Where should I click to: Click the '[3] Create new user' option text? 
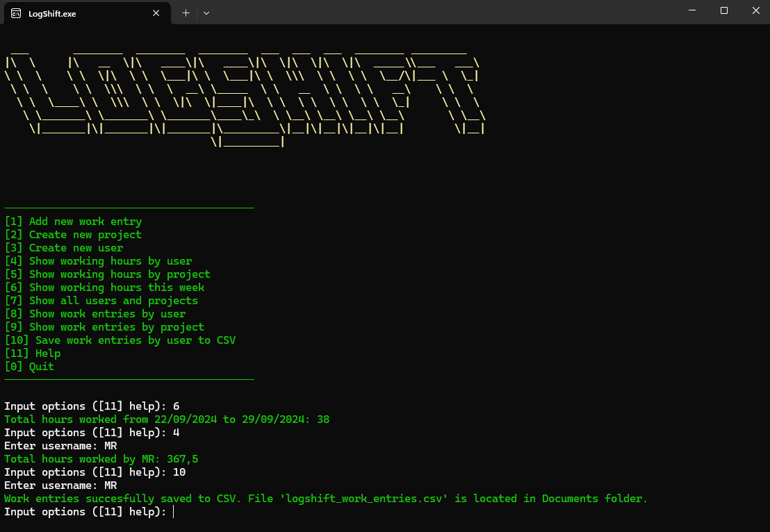point(64,248)
